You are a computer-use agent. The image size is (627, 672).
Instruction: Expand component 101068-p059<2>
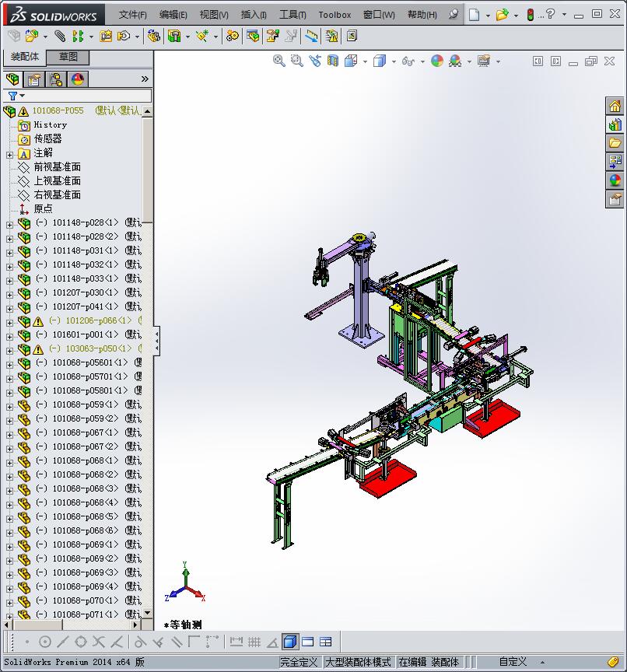(x=9, y=421)
